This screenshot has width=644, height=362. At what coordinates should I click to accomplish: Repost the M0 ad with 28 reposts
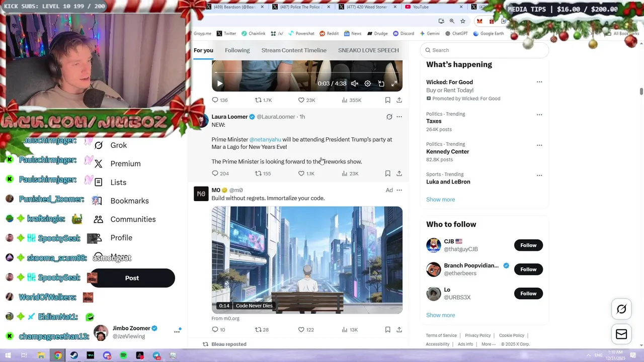click(x=262, y=330)
